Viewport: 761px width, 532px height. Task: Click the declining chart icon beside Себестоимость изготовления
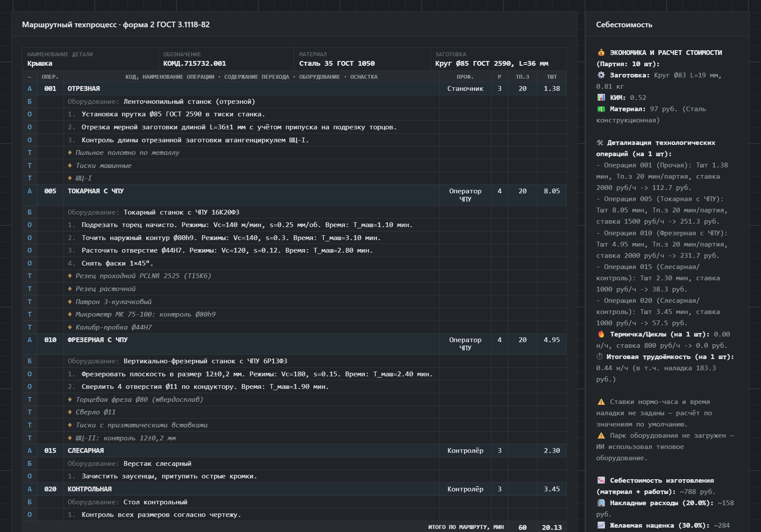click(x=601, y=481)
